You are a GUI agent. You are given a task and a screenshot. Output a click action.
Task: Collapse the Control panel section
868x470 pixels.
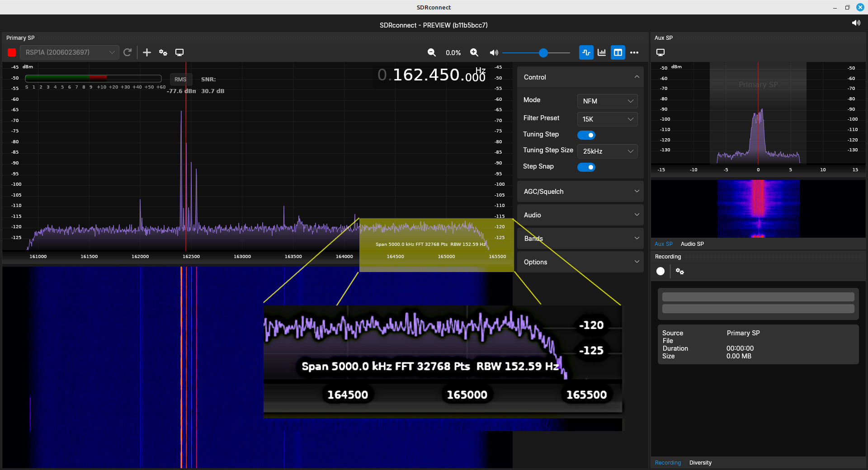click(x=580, y=77)
